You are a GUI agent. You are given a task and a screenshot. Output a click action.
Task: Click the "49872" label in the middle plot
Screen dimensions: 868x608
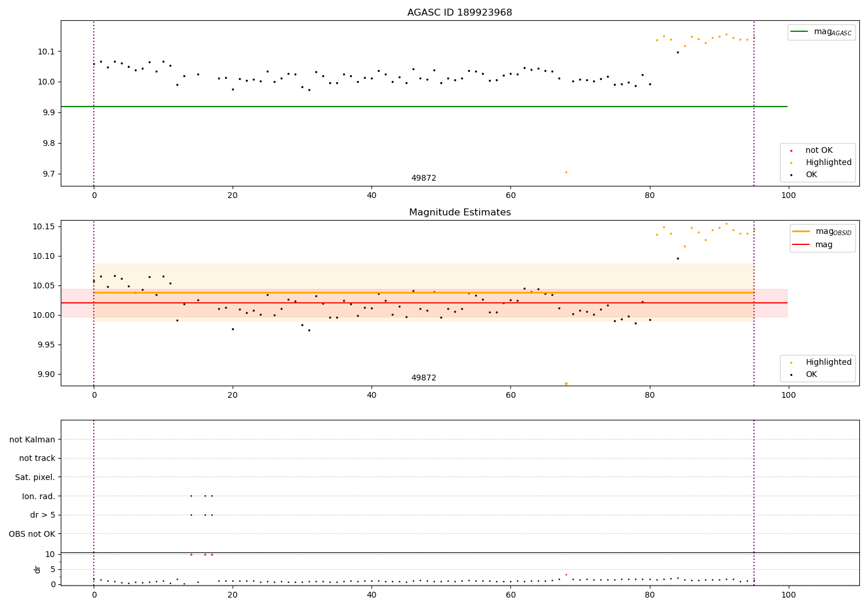[424, 378]
